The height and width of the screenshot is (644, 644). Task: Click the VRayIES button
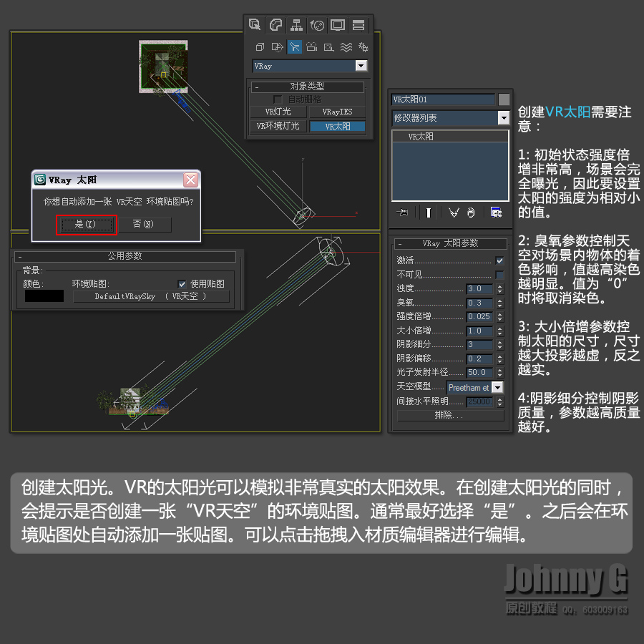(337, 112)
